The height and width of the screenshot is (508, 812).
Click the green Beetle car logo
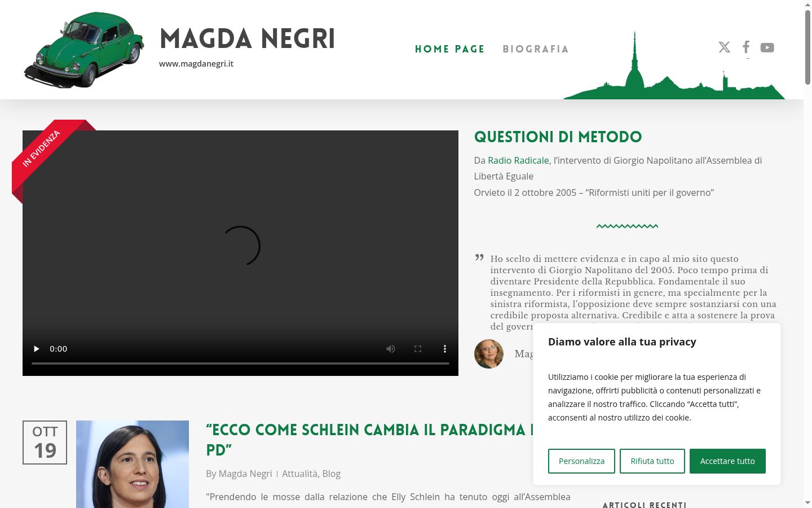[84, 50]
